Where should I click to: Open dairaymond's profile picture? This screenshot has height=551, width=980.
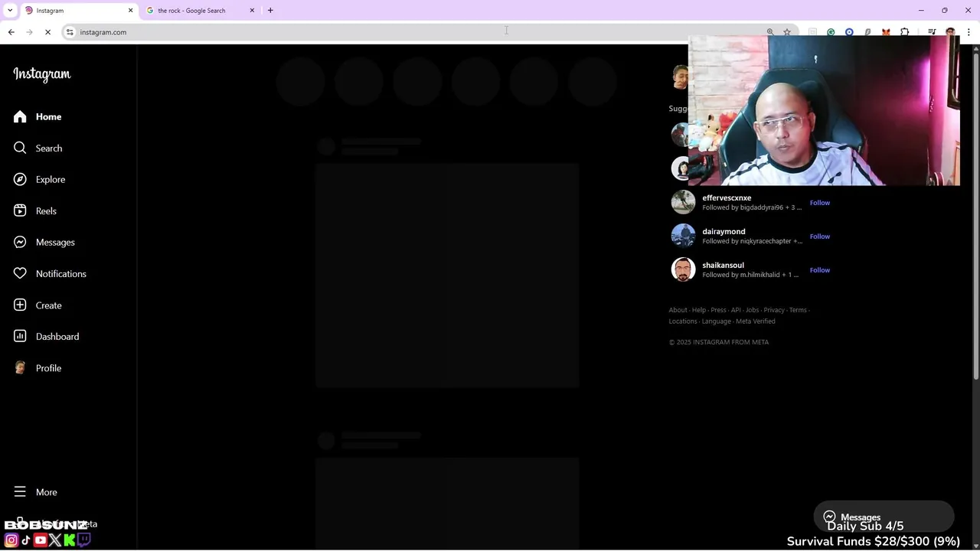[x=683, y=236]
